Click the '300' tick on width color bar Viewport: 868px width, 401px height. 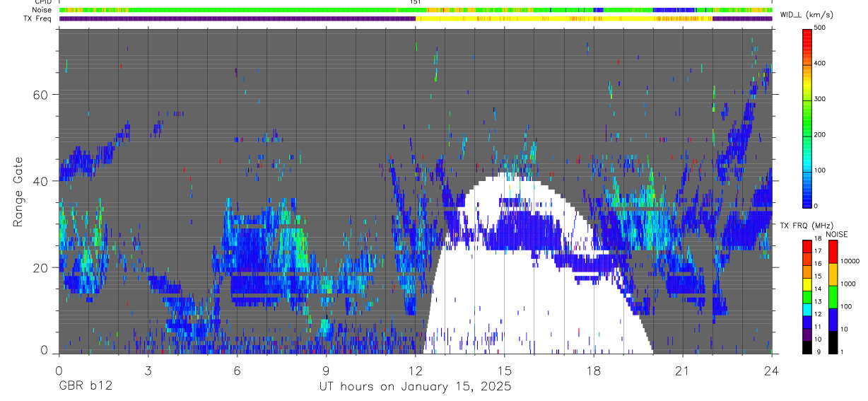pos(821,99)
